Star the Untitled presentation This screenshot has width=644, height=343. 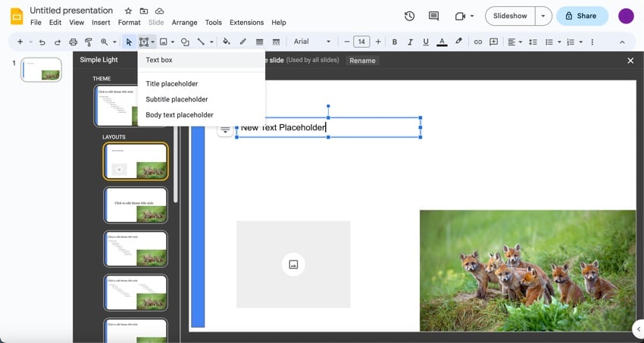click(x=128, y=11)
